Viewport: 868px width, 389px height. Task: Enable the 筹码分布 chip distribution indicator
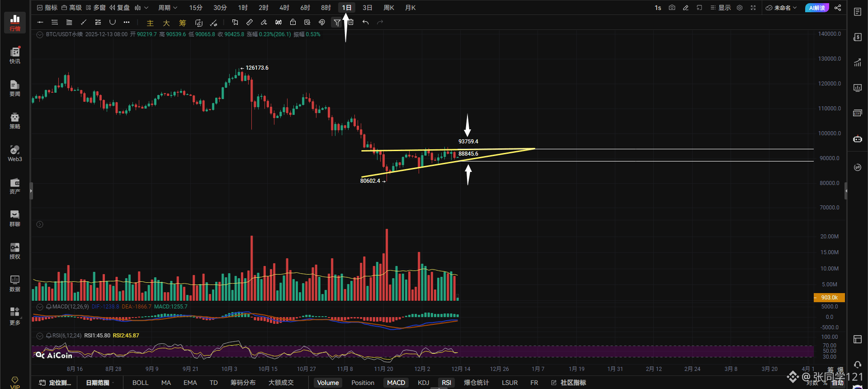[x=243, y=383]
